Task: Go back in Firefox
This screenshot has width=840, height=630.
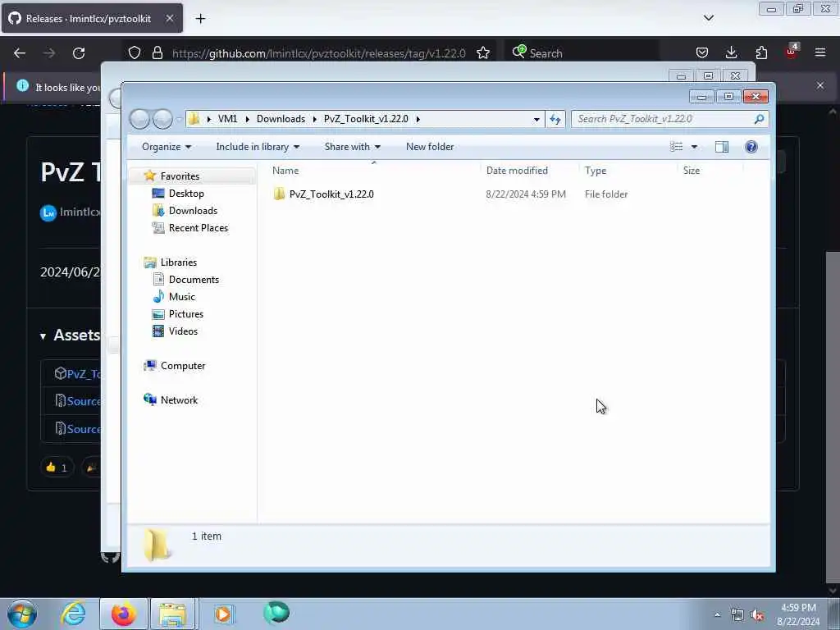Action: pos(20,53)
